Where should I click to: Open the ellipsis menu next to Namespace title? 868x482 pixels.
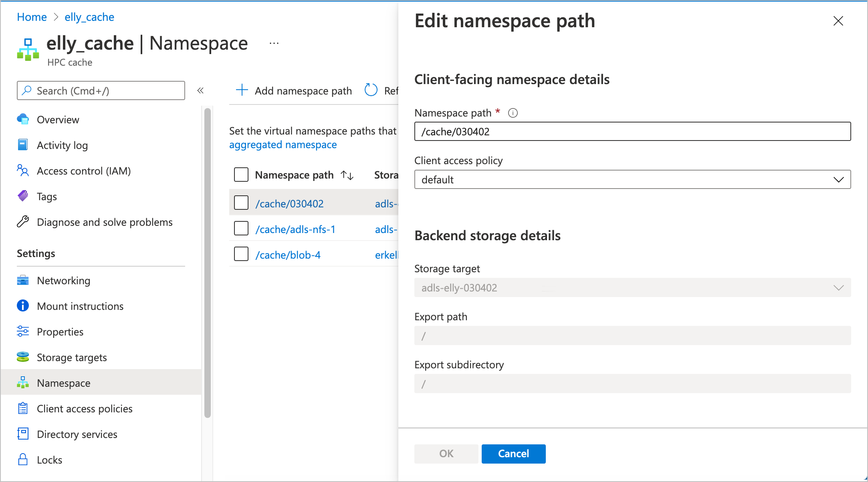[x=274, y=43]
